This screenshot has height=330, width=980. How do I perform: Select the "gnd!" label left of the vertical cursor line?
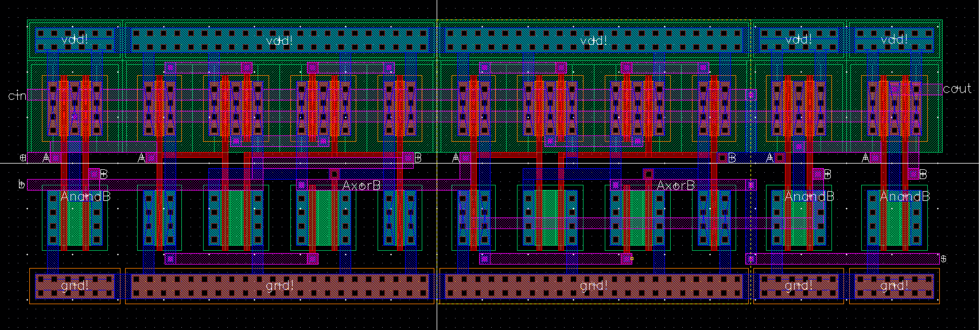280,285
